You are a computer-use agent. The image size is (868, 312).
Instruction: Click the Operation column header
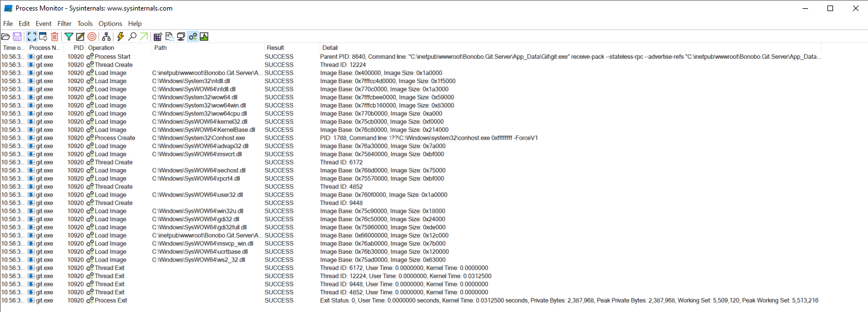tap(119, 48)
